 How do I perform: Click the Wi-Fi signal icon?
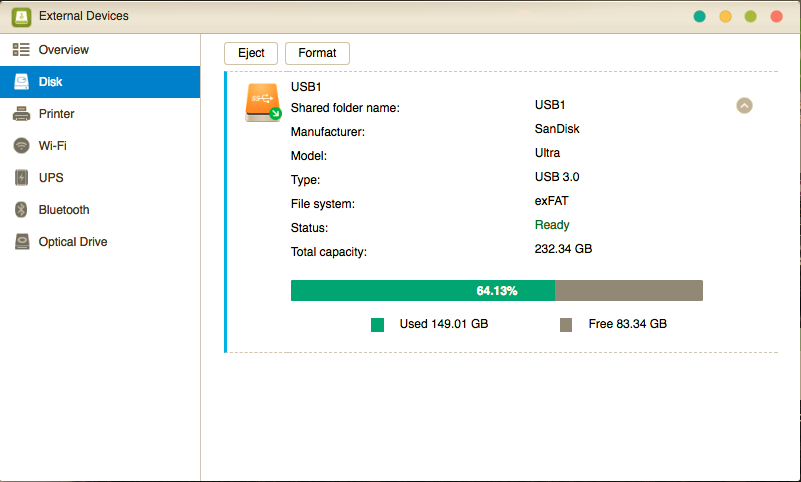(x=21, y=146)
